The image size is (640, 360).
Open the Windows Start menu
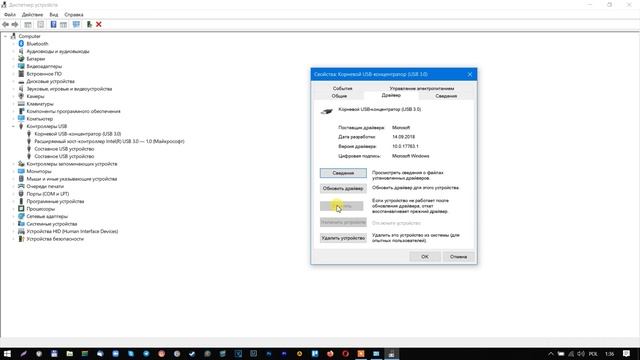click(7, 353)
